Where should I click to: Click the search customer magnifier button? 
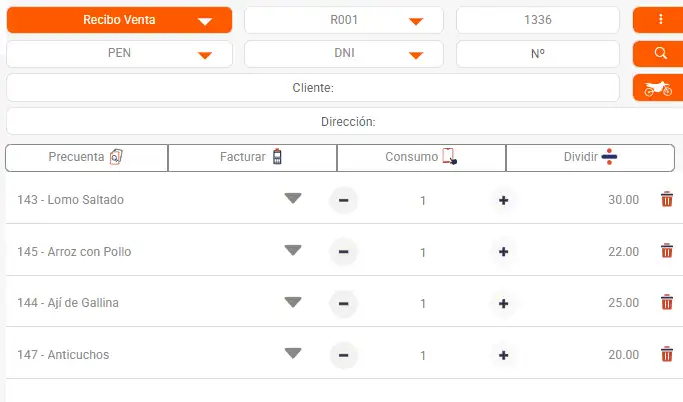pos(659,54)
